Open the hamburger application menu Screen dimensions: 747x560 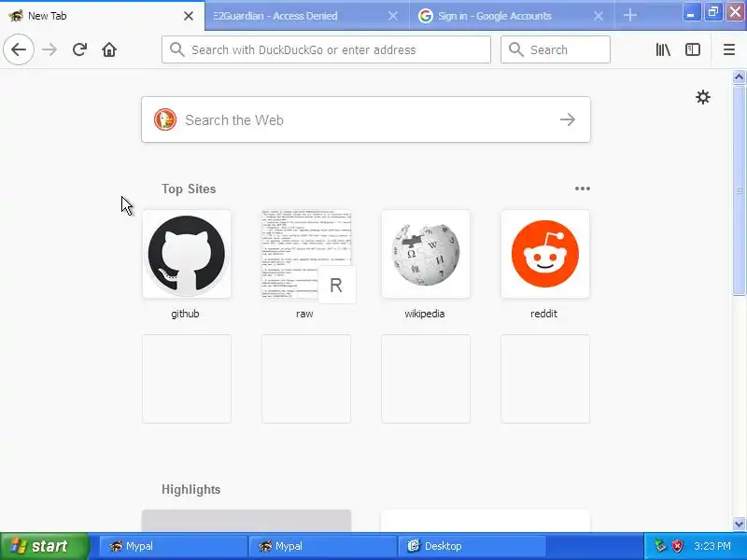729,49
